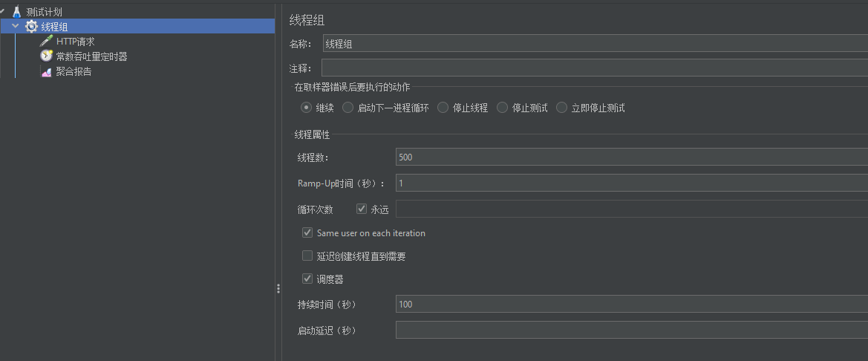Disable the 调度器 checkbox
868x361 pixels.
click(307, 279)
